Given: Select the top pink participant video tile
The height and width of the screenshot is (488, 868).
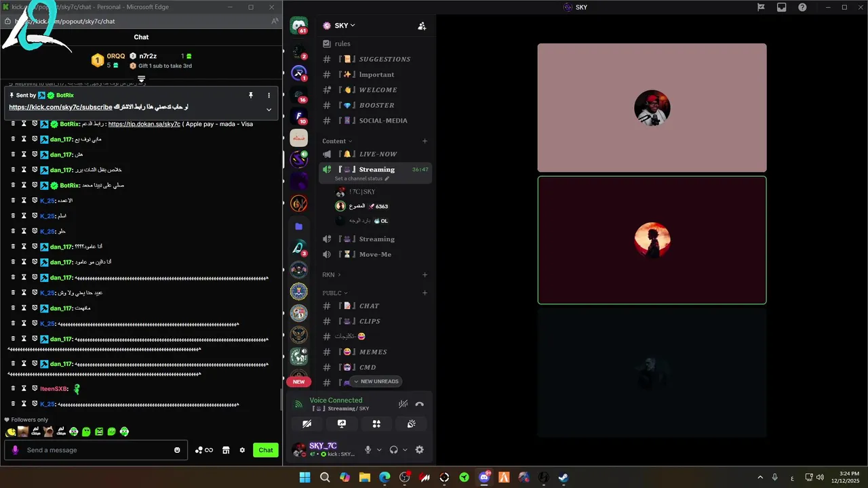Looking at the screenshot, I should coord(652,108).
